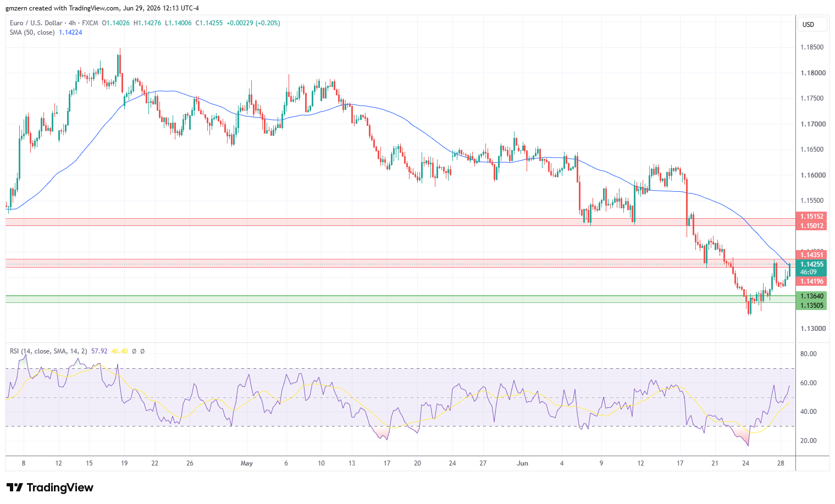Click the 80.00 RSI axis label
The width and height of the screenshot is (835, 504).
pos(809,354)
